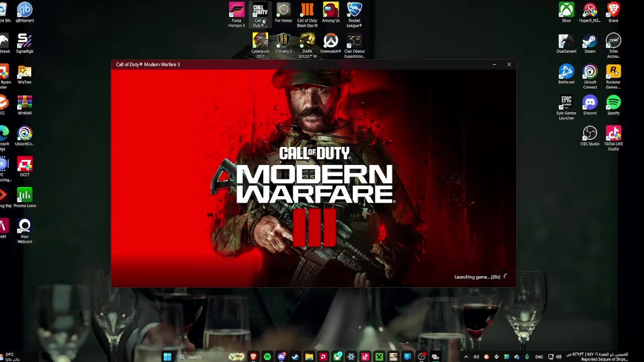
Task: Open the ENG language indicator
Action: [x=539, y=356]
